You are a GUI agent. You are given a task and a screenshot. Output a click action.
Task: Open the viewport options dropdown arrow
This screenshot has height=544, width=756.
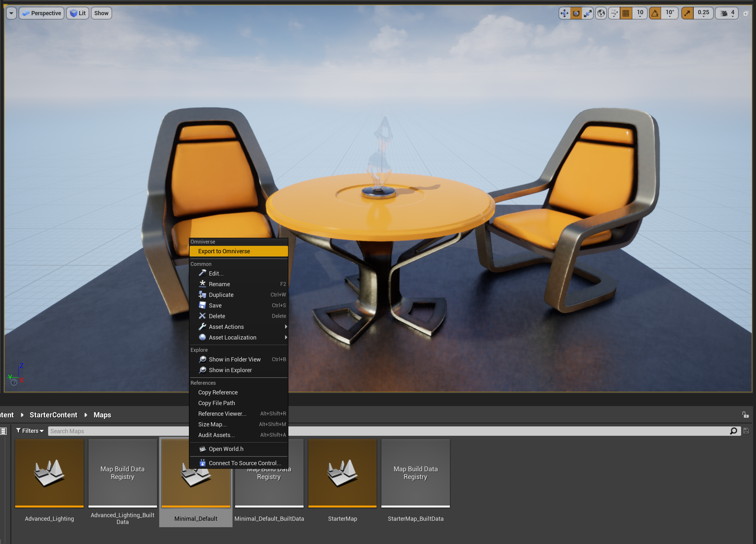[x=11, y=13]
